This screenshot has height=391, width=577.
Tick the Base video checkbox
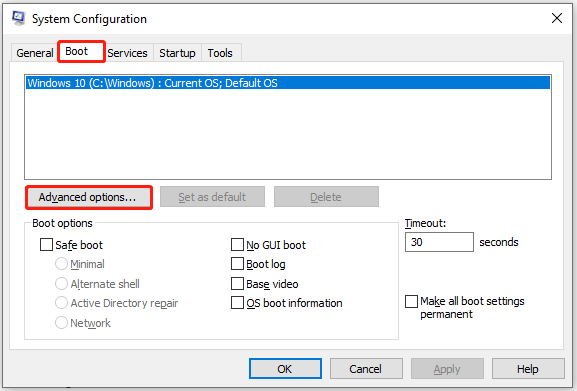pos(237,284)
